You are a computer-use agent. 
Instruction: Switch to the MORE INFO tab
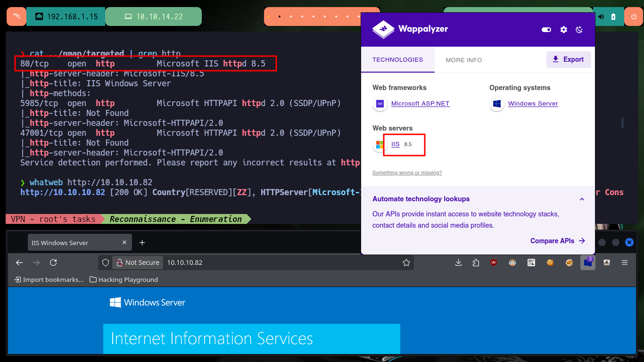tap(464, 60)
